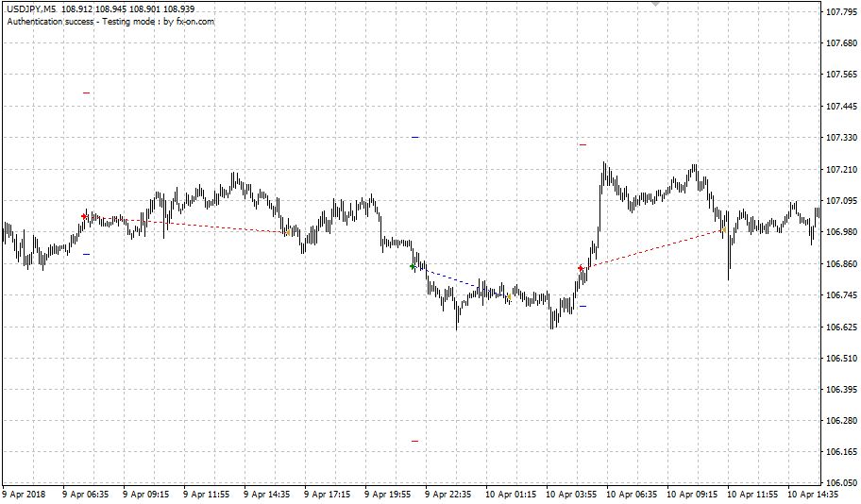This screenshot has height=504, width=861.
Task: Click the blue dash below the 10 Apr sell arrow
Action: [x=582, y=306]
